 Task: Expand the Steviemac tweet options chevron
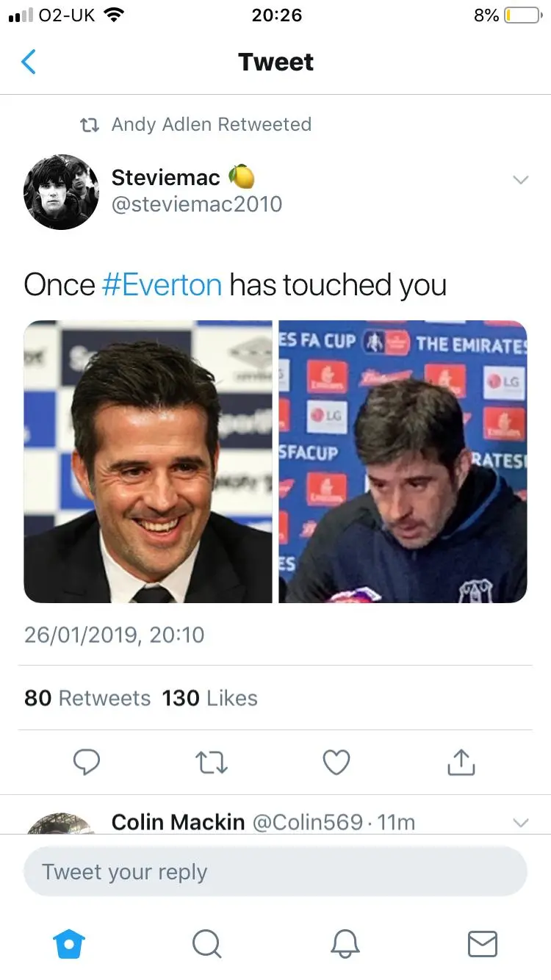click(x=520, y=180)
